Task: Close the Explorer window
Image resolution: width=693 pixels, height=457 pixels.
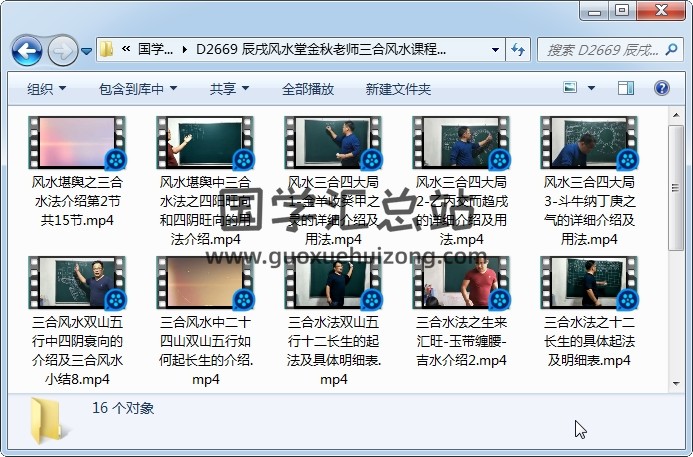Action: pos(661,11)
